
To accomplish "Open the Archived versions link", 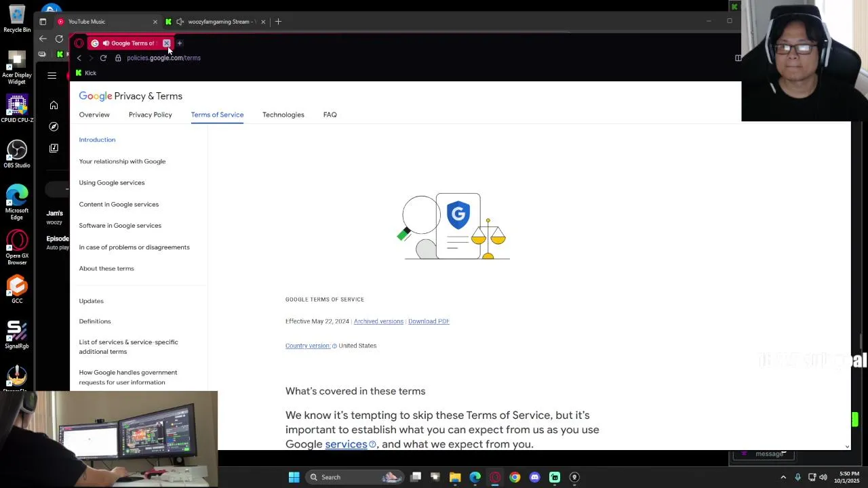I will 378,321.
